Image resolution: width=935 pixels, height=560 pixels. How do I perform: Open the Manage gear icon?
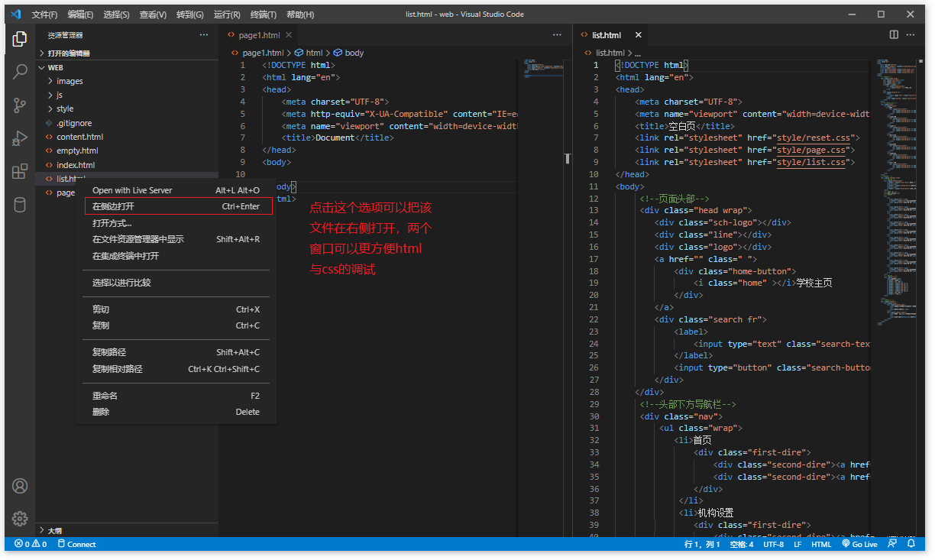[20, 518]
